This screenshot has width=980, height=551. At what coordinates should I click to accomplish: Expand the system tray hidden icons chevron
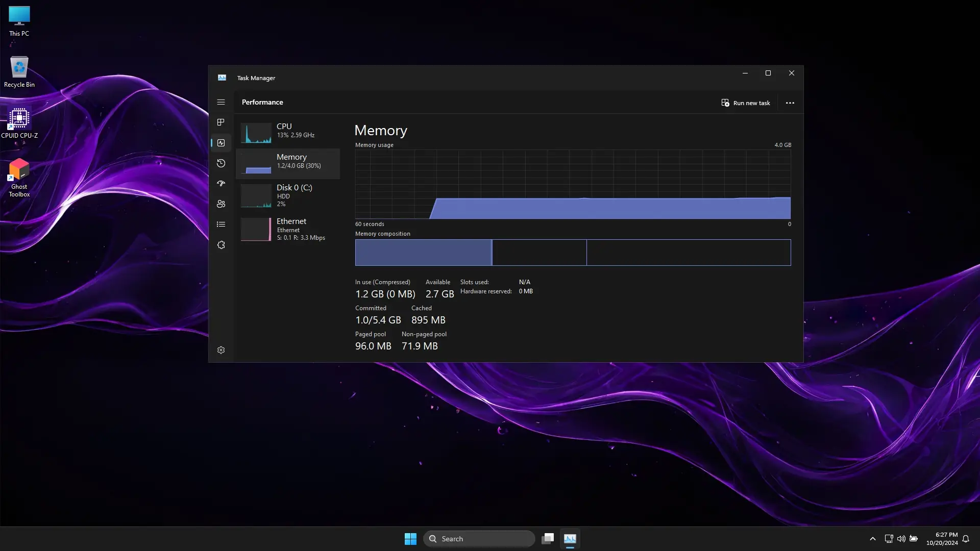pyautogui.click(x=872, y=539)
